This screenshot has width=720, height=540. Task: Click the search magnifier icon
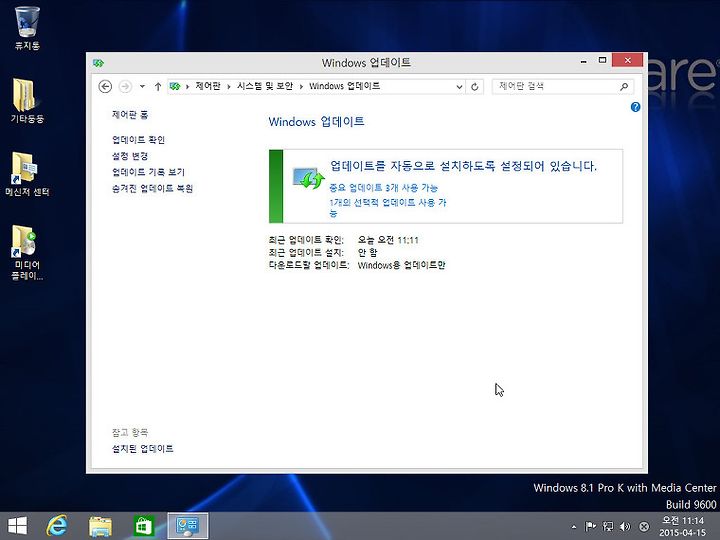[x=624, y=86]
